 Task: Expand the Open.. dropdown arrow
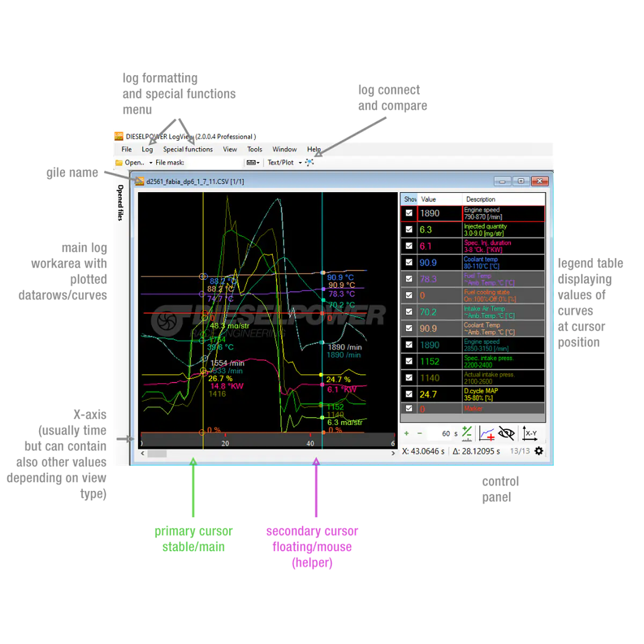point(151,163)
